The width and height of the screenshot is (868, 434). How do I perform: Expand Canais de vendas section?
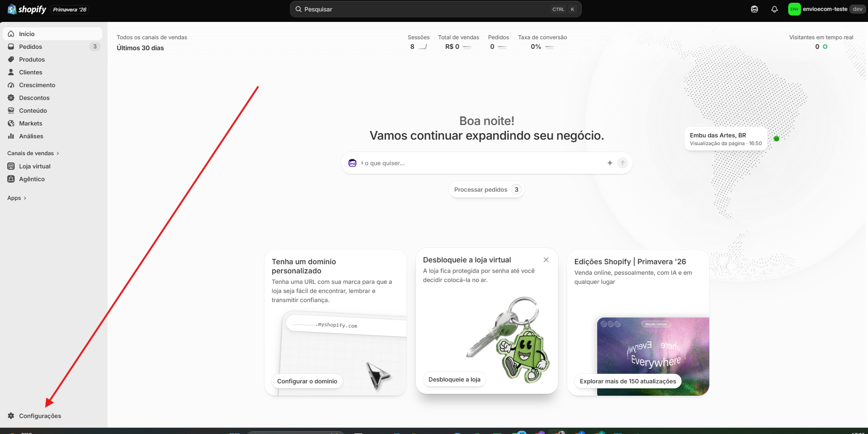coord(33,153)
